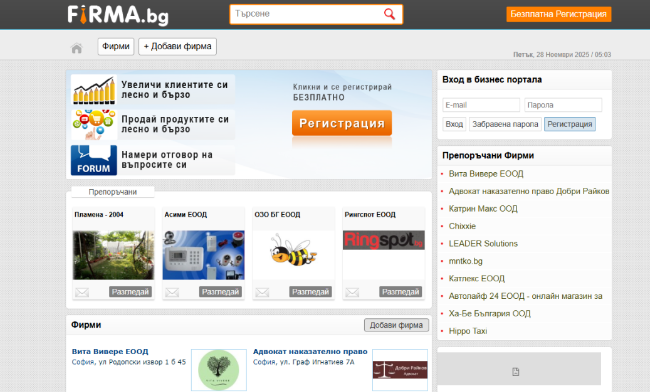
Task: Open the Адвокат scales logo thumbnail
Action: coord(400,370)
